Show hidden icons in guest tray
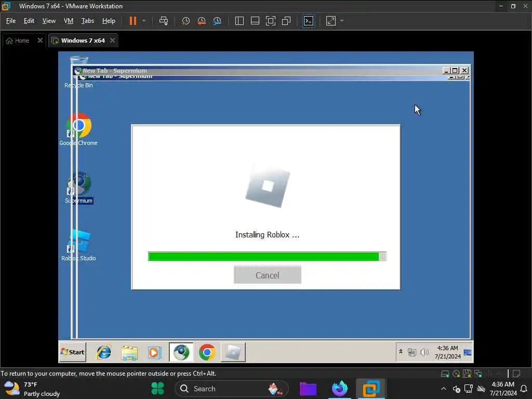532x399 pixels. (x=401, y=352)
